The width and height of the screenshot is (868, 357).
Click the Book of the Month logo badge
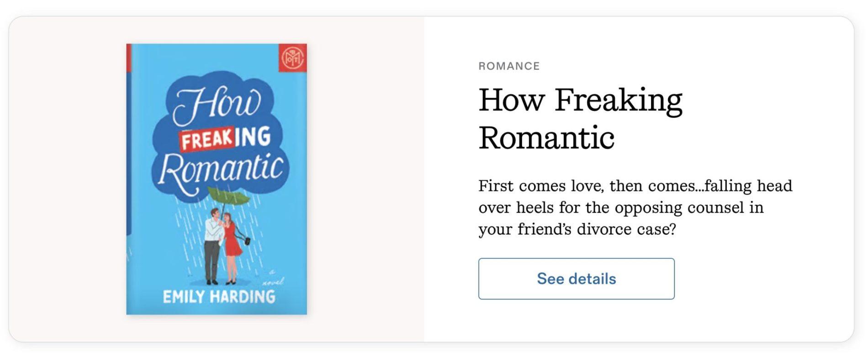pyautogui.click(x=292, y=58)
